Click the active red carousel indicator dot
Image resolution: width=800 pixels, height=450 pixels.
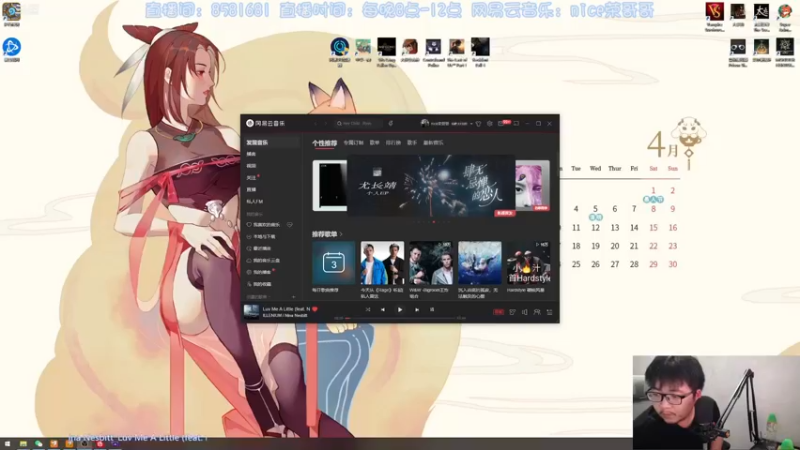click(434, 222)
